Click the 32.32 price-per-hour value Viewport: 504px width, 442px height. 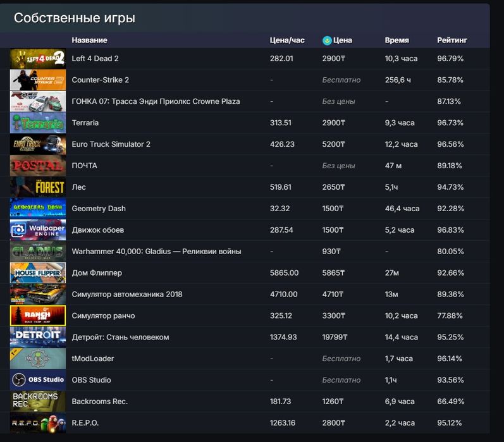point(280,209)
